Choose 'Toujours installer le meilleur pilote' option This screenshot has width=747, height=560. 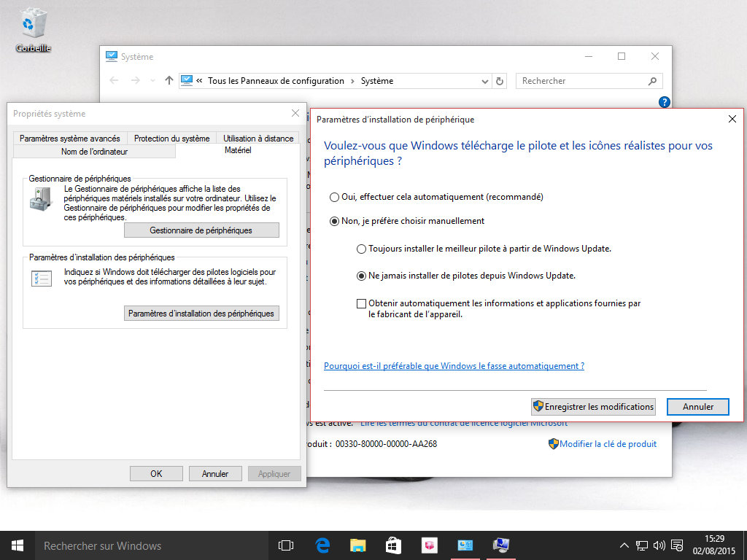(x=362, y=249)
